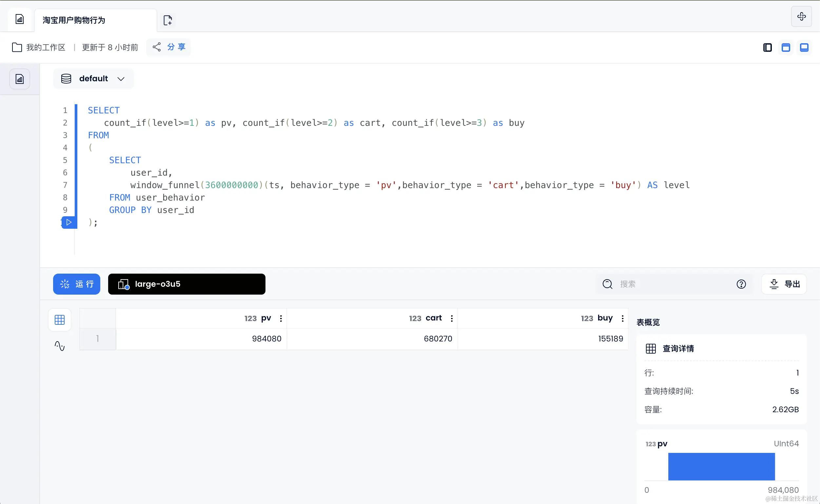Image resolution: width=820 pixels, height=504 pixels.
Task: Run statement with the gutter play button
Action: 69,222
